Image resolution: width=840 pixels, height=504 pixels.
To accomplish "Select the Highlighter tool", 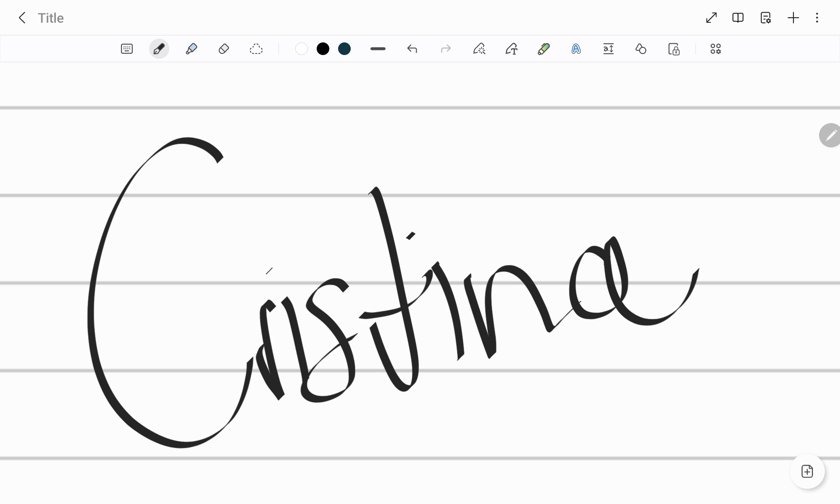I will pos(191,49).
